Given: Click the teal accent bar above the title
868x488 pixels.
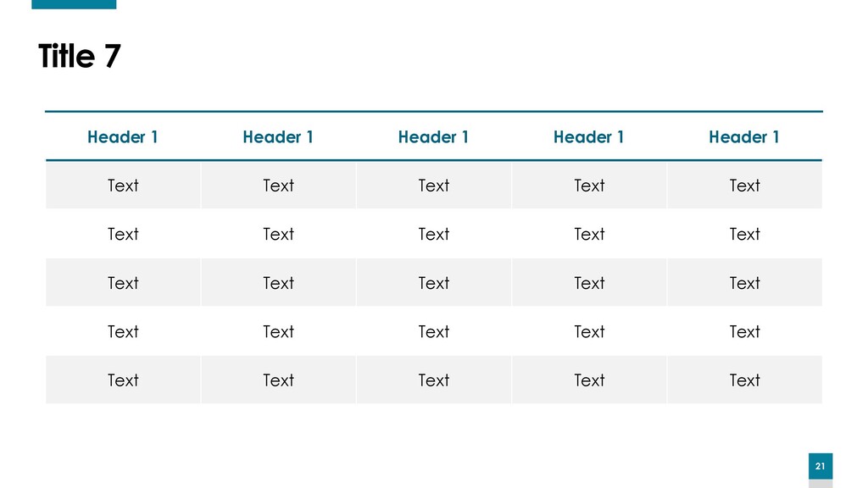Looking at the screenshot, I should pos(74,4).
